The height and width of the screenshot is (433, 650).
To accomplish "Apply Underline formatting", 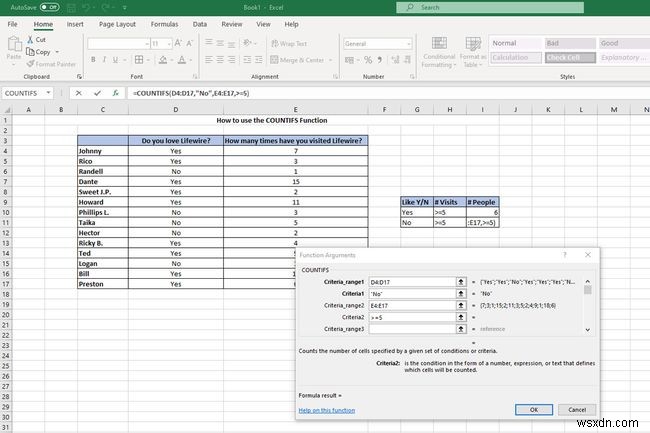I will [115, 60].
